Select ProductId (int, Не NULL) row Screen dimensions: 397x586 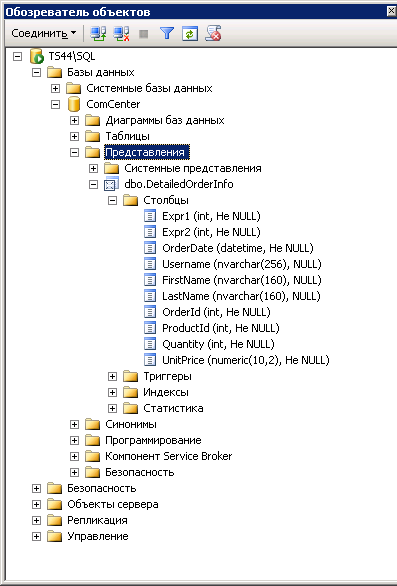[x=221, y=328]
